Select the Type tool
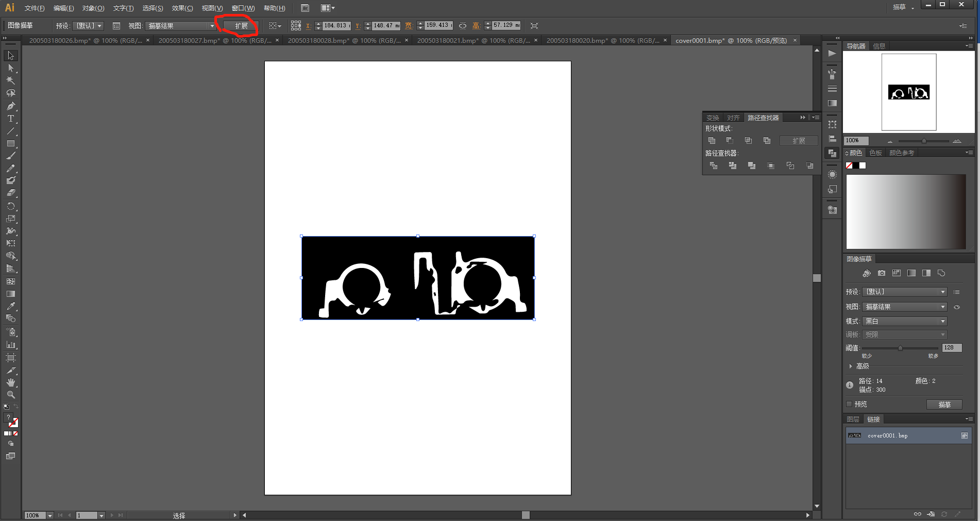Image resolution: width=980 pixels, height=521 pixels. point(11,119)
